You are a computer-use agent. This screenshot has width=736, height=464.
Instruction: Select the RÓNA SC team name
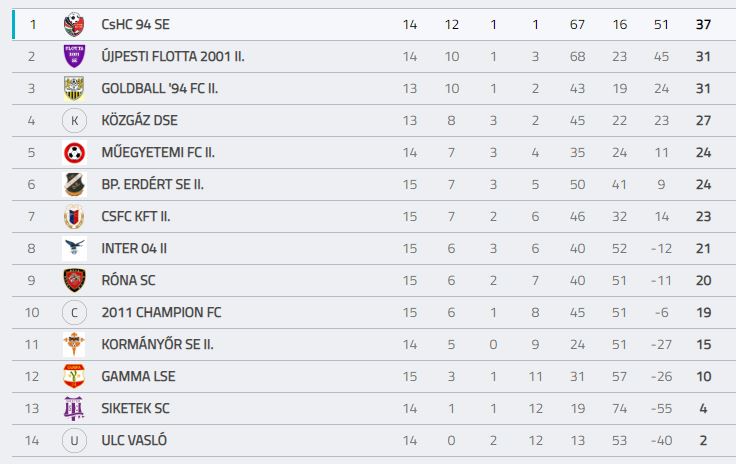[x=128, y=280]
